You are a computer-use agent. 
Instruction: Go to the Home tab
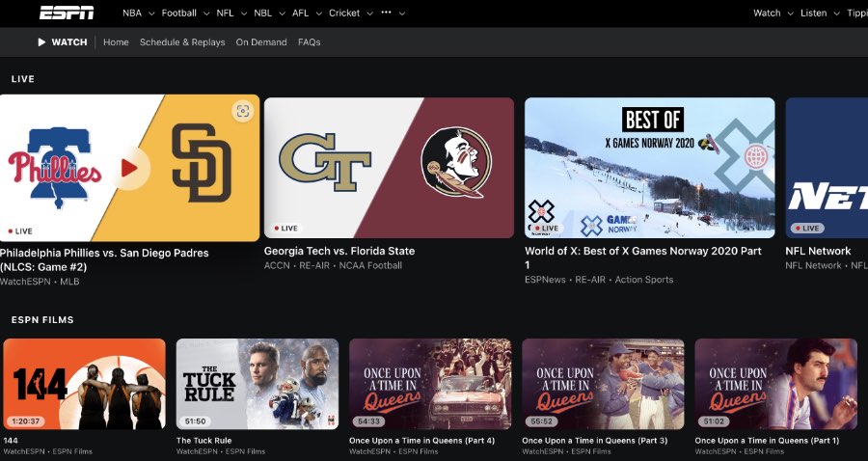point(116,42)
